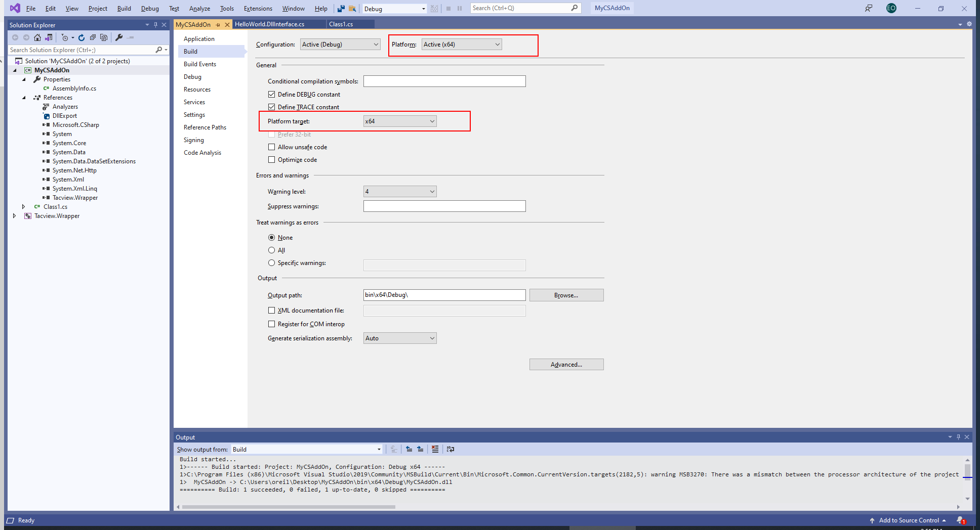Open the Debug solution configuration dropdown
The width and height of the screenshot is (980, 530).
coord(395,9)
